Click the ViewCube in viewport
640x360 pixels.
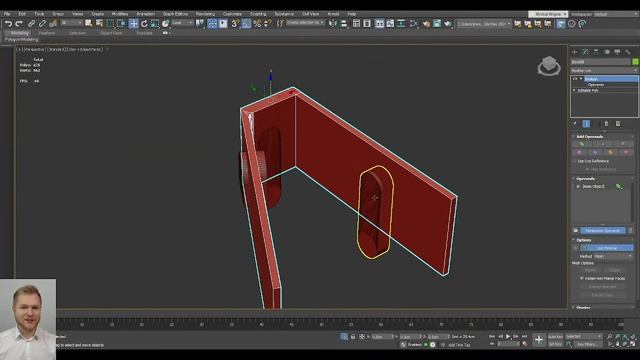(x=549, y=66)
